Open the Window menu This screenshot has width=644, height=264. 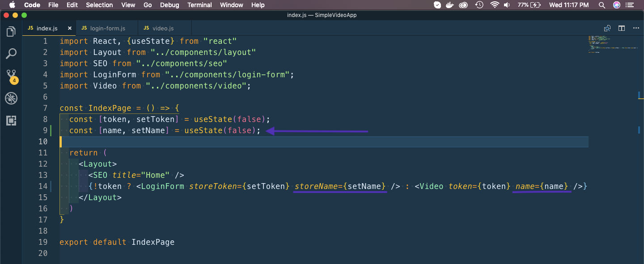tap(232, 5)
